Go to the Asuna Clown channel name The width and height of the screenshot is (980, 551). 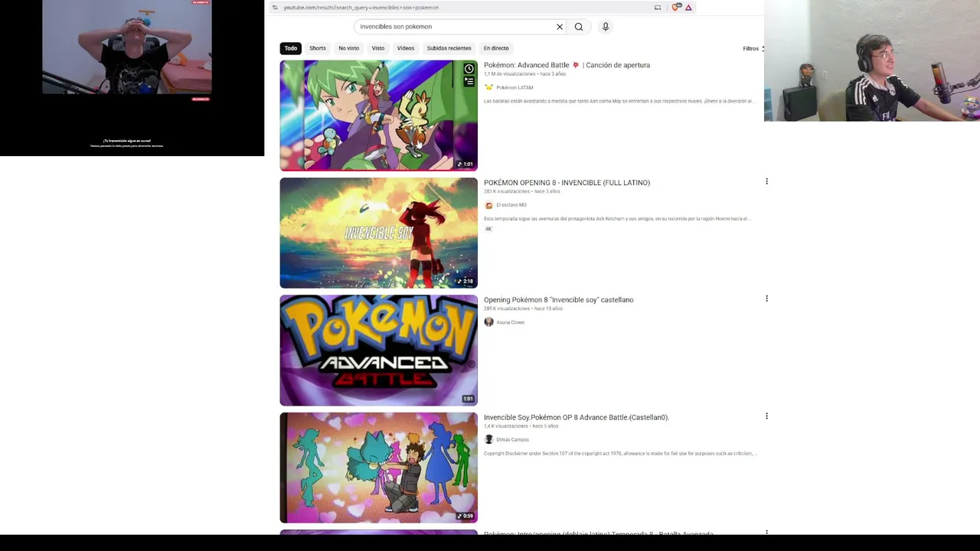tap(511, 322)
